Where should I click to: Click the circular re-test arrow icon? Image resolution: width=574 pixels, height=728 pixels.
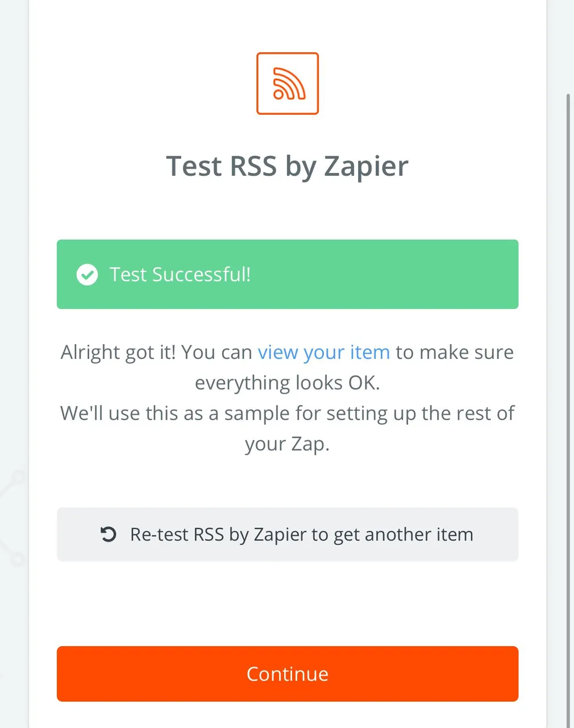coord(108,534)
